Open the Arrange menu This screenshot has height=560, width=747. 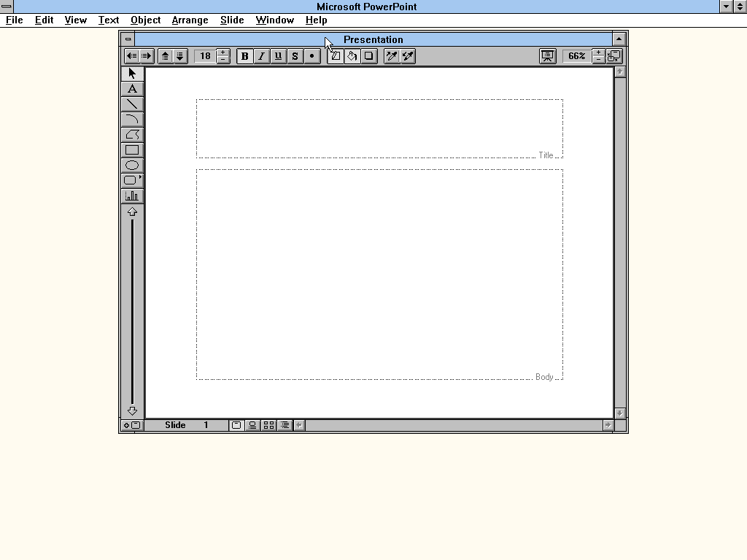(190, 20)
